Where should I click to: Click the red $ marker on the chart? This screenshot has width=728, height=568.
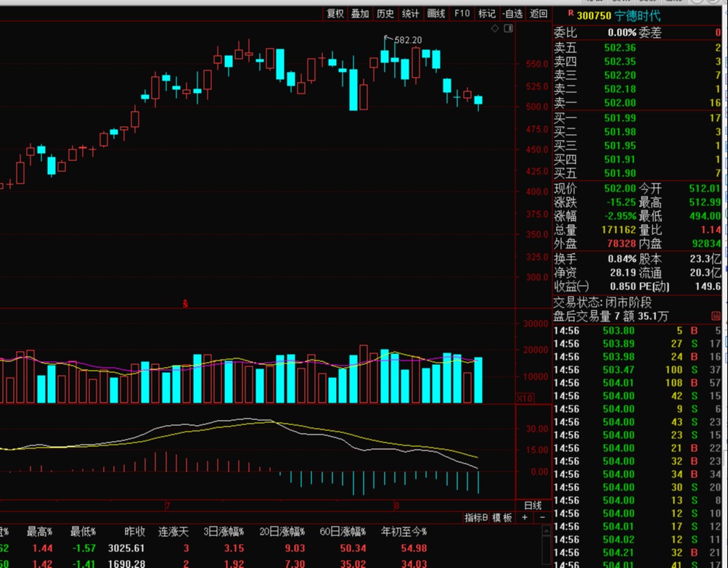(185, 303)
